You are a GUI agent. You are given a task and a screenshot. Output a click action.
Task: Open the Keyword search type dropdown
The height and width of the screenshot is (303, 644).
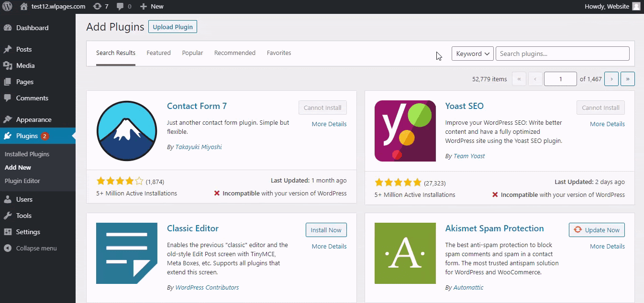pos(473,54)
